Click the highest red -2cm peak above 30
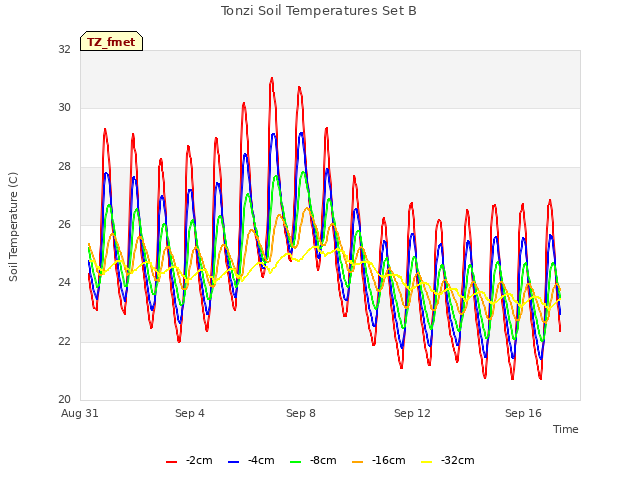 click(271, 79)
